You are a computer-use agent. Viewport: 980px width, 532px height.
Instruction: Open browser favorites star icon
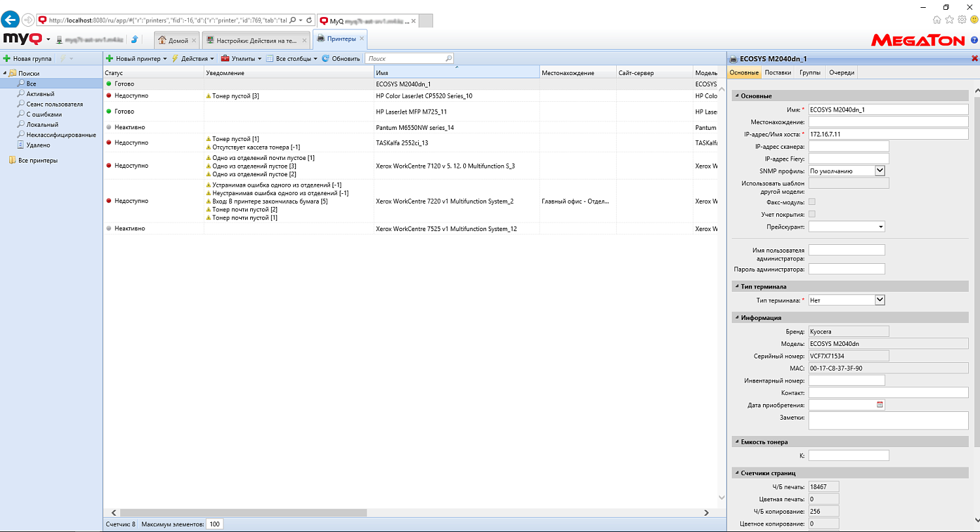click(x=949, y=20)
